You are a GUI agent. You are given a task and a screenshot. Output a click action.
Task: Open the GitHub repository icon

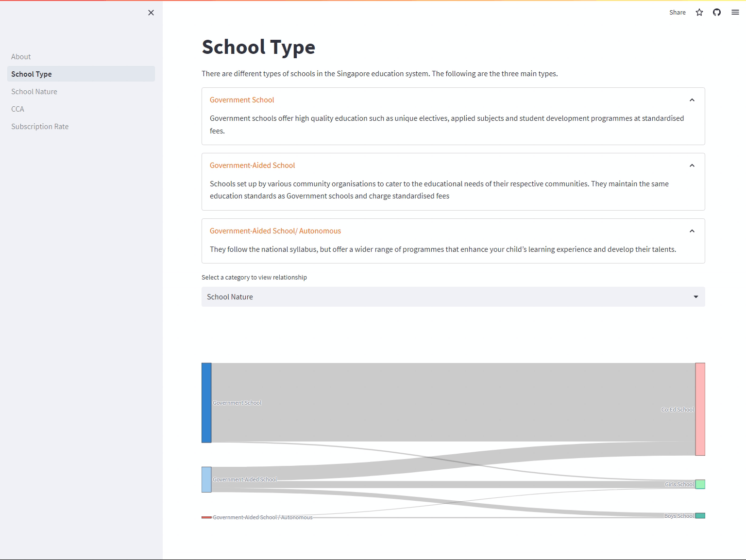point(717,12)
